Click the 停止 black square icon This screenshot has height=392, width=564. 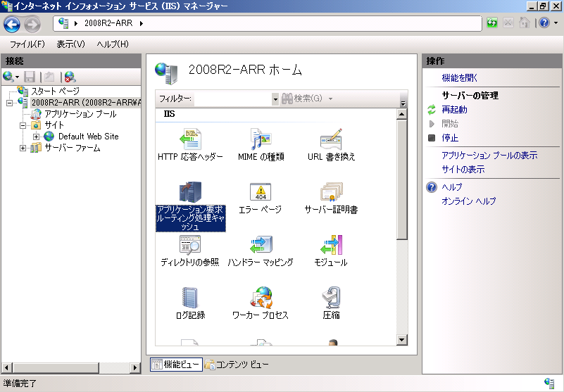coord(432,138)
